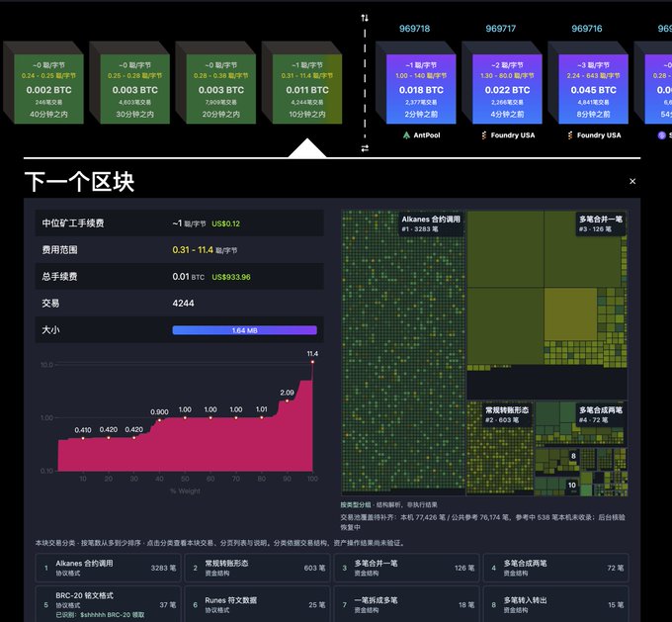Click the 0.410 data point on fee chart

click(x=83, y=438)
